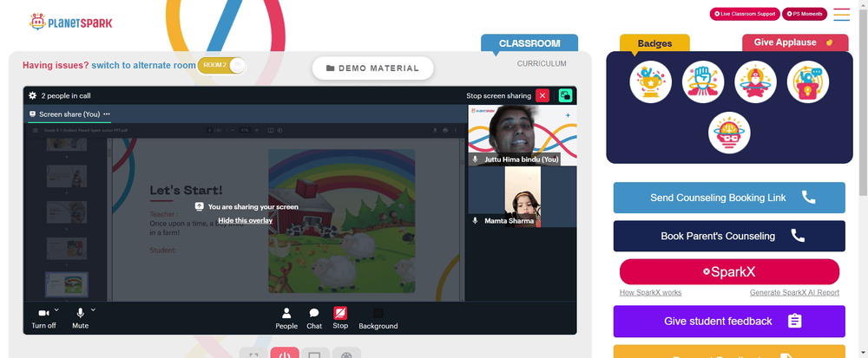The height and width of the screenshot is (358, 868).
Task: Award the trophy with star badge
Action: [650, 81]
